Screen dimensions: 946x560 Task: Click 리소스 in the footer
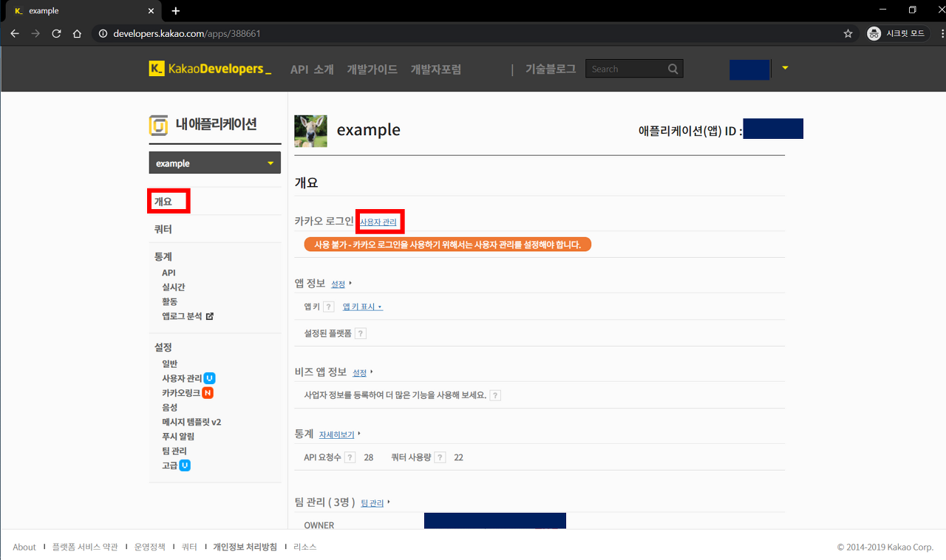305,547
